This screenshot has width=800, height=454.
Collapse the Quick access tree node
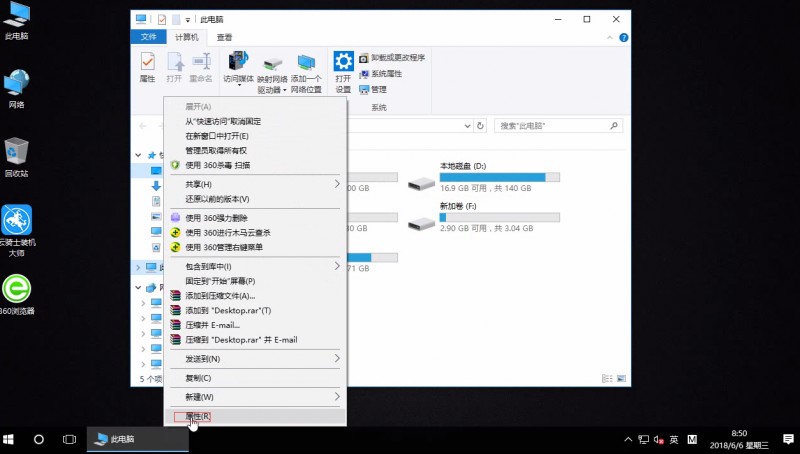138,155
